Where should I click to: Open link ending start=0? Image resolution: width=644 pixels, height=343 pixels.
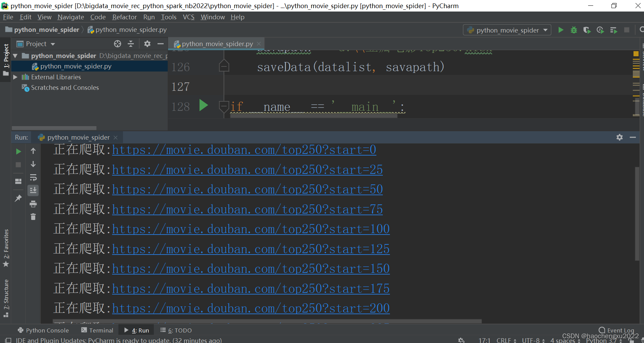click(244, 149)
